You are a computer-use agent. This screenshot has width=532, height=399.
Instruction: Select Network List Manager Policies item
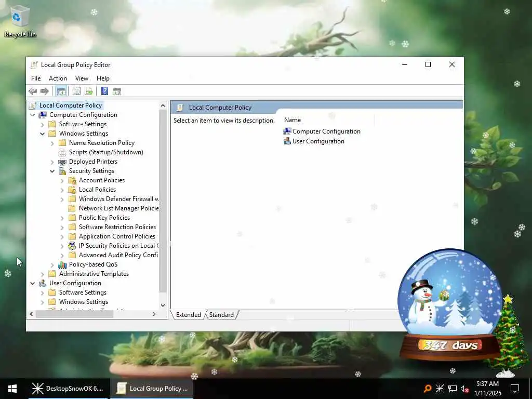pyautogui.click(x=119, y=208)
